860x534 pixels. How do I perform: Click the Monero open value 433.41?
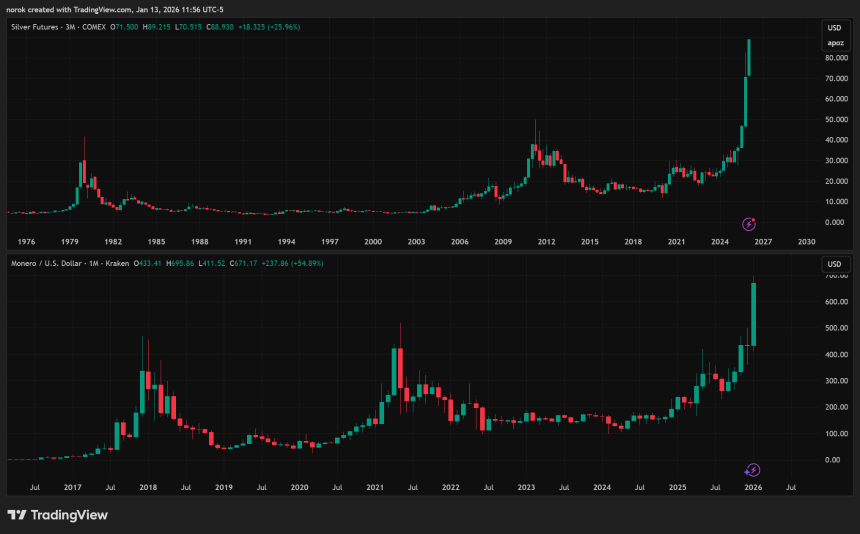pyautogui.click(x=148, y=264)
